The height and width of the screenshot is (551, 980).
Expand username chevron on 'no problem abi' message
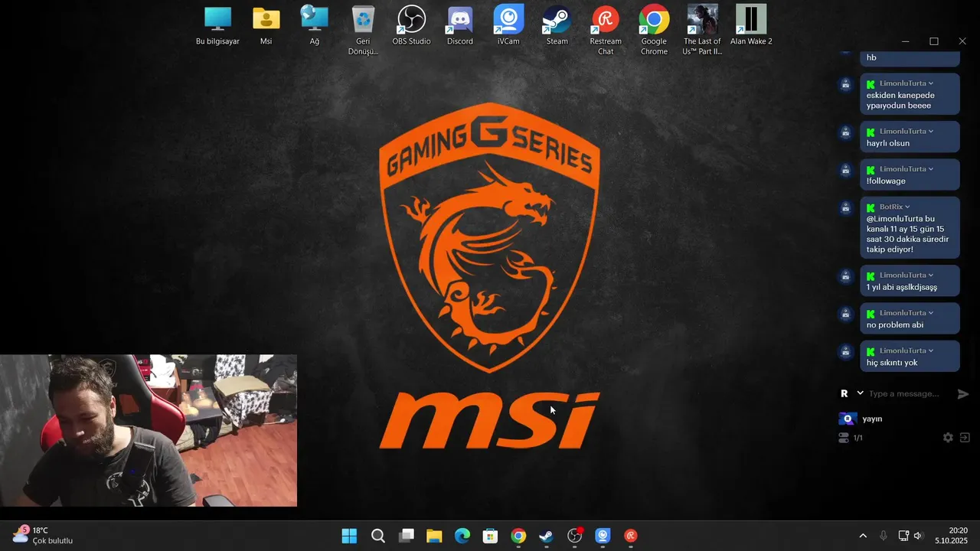931,313
